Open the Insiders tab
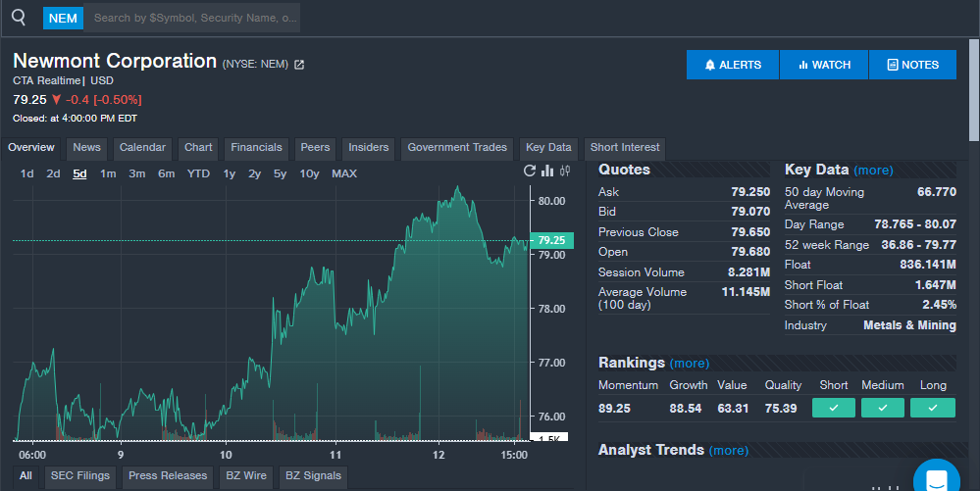This screenshot has height=491, width=980. (x=368, y=148)
